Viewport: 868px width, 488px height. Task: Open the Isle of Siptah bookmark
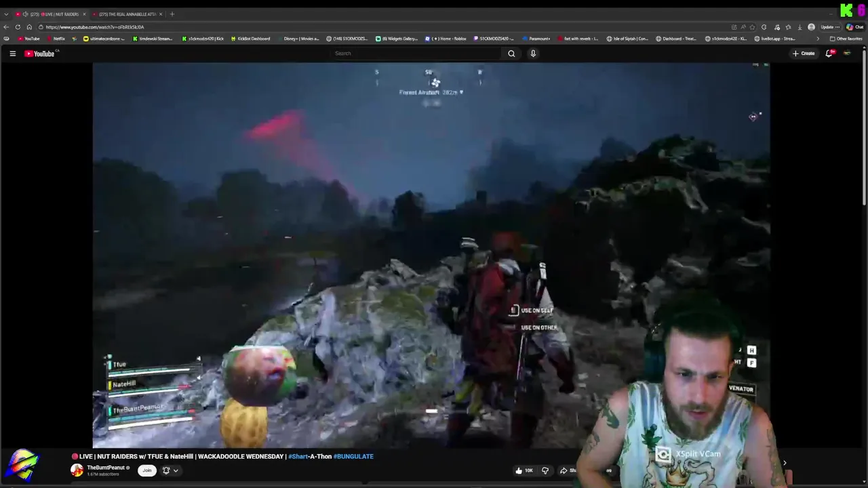[627, 39]
